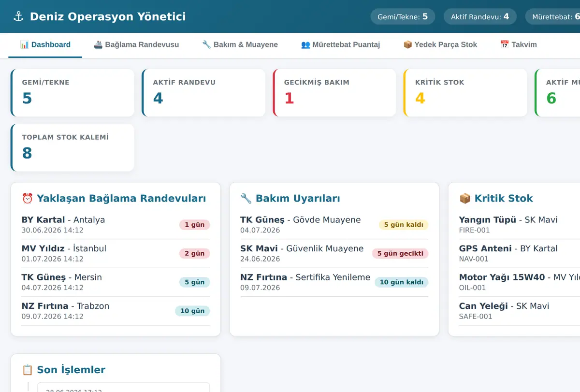
Task: Open the Bakım & Muayene tab
Action: tap(240, 45)
